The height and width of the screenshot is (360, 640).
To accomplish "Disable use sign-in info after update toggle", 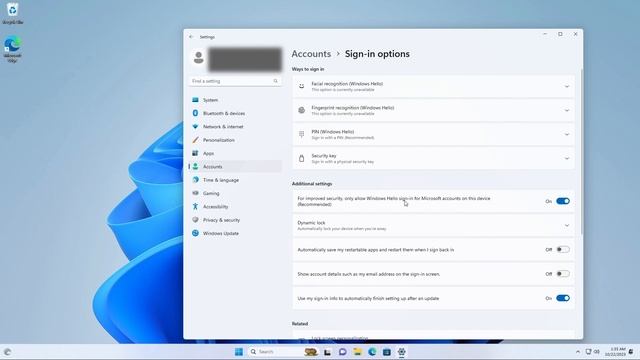I will 563,298.
